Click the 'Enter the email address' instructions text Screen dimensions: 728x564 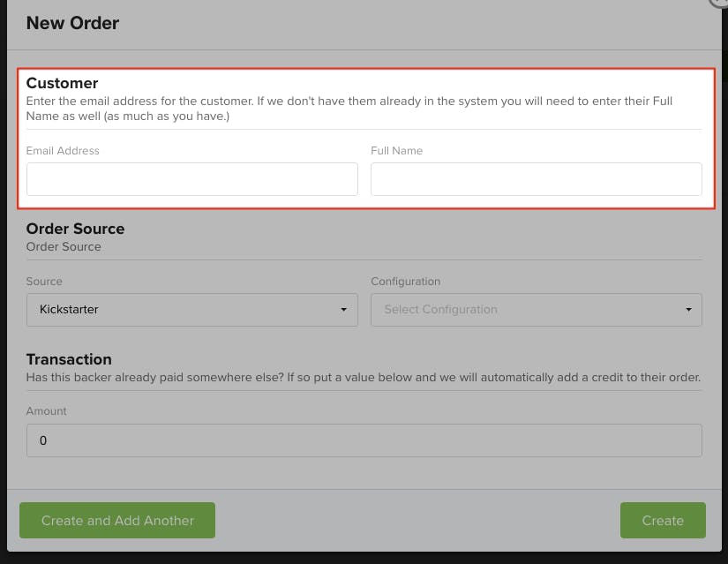click(349, 109)
